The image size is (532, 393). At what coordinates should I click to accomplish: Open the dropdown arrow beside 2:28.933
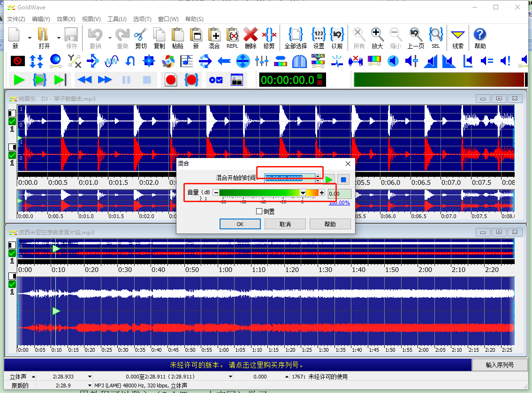pos(90,377)
